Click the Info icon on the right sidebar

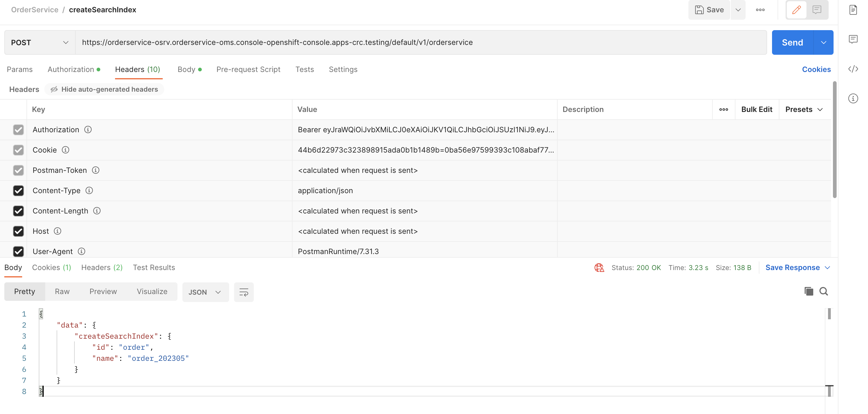point(853,98)
